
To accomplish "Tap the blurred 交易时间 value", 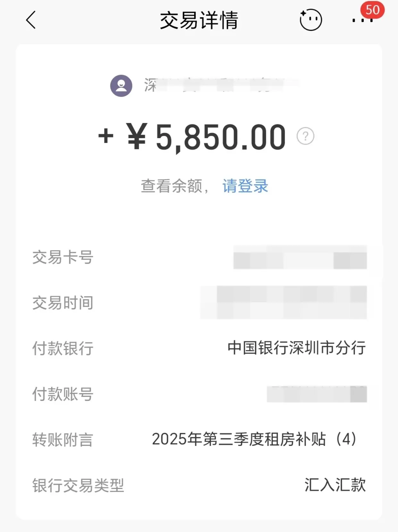I will tap(284, 303).
